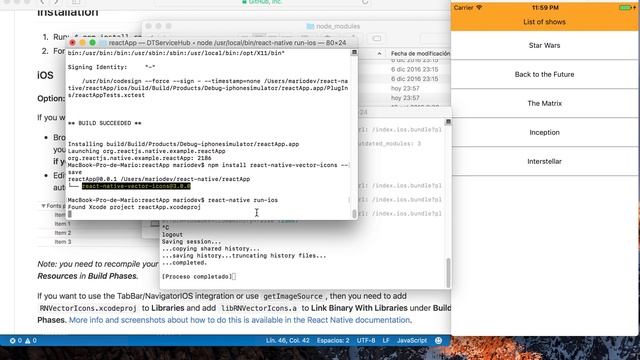The width and height of the screenshot is (640, 360).
Task: Click the RNVectorIcons.xcodeproj code text
Action: 88,308
